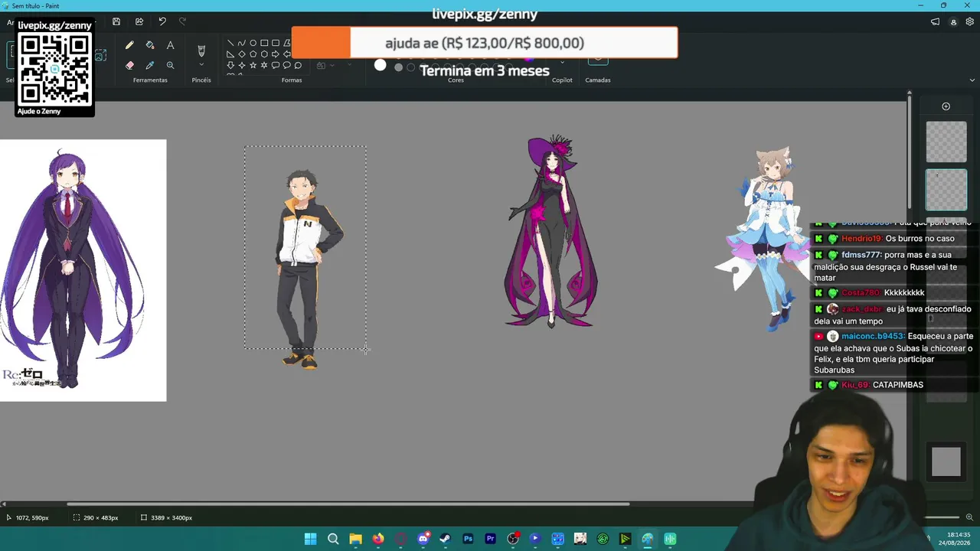The image size is (980, 551).
Task: Open Firefox from taskbar
Action: 378,539
